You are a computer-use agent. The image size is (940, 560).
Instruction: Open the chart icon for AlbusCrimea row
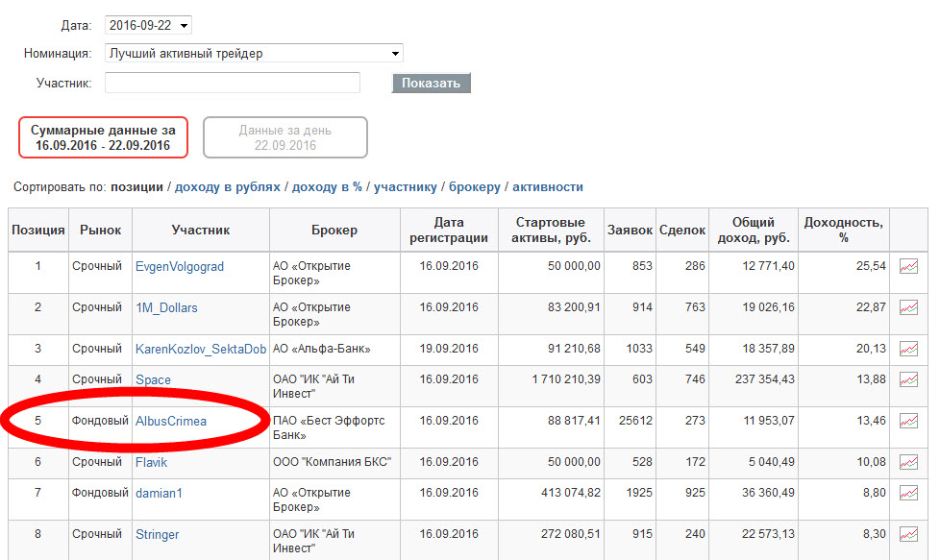pos(908,421)
